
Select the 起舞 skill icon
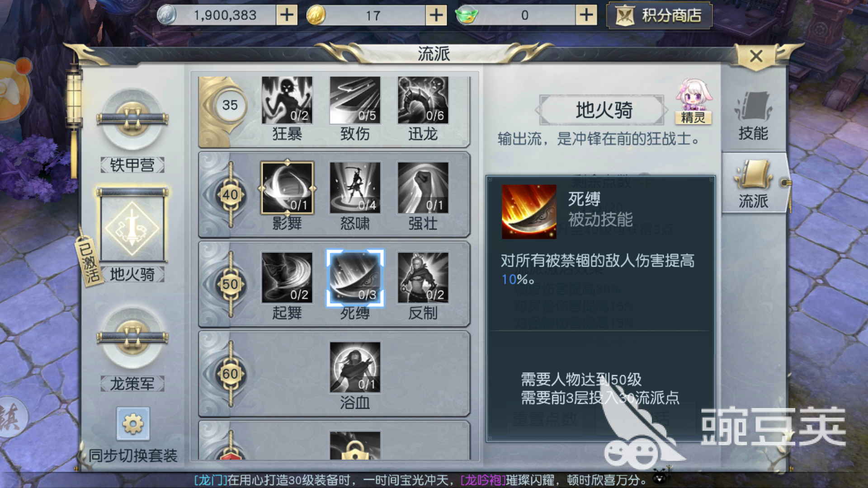[287, 277]
